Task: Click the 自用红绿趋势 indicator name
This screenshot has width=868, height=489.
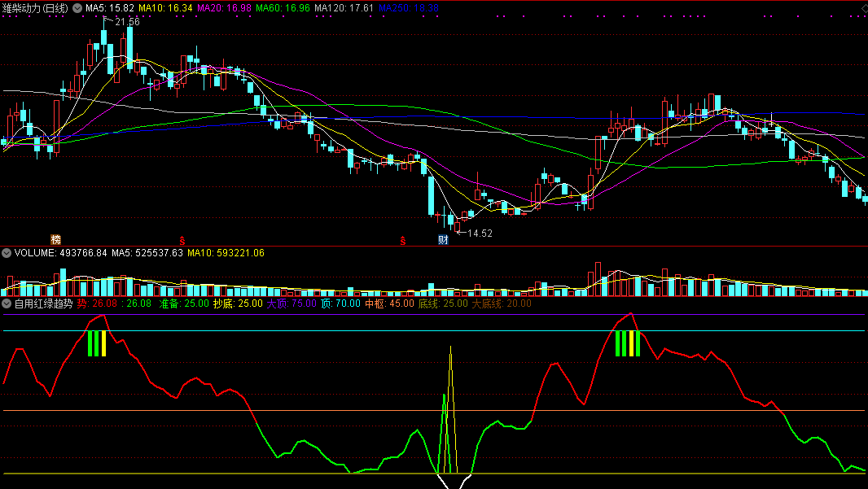Action: (x=44, y=303)
